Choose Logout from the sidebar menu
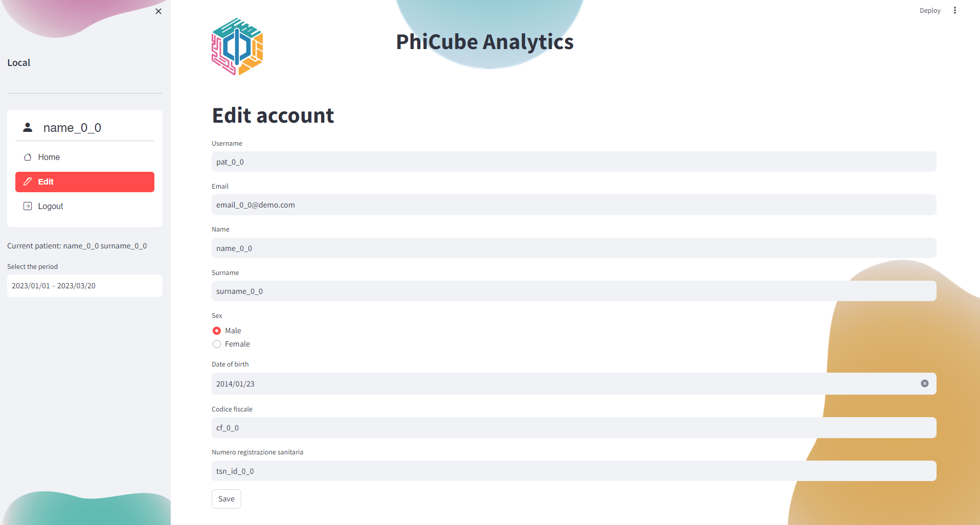 [x=51, y=206]
